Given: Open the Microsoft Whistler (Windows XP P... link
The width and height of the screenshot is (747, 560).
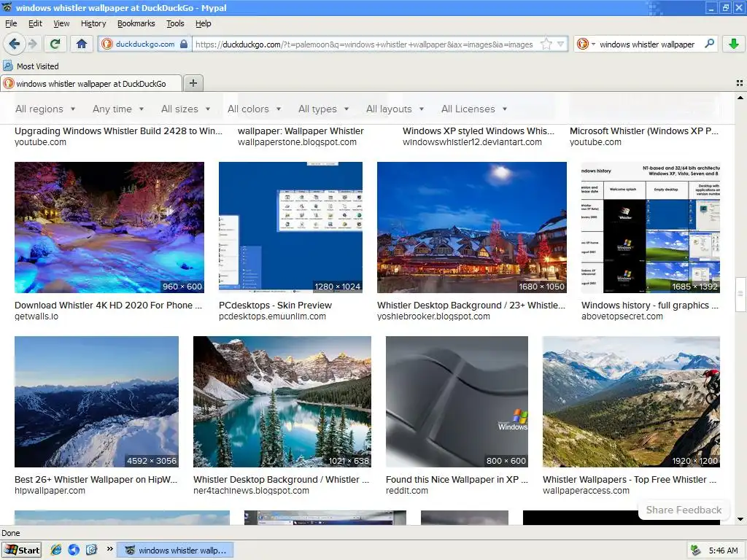Looking at the screenshot, I should click(644, 131).
